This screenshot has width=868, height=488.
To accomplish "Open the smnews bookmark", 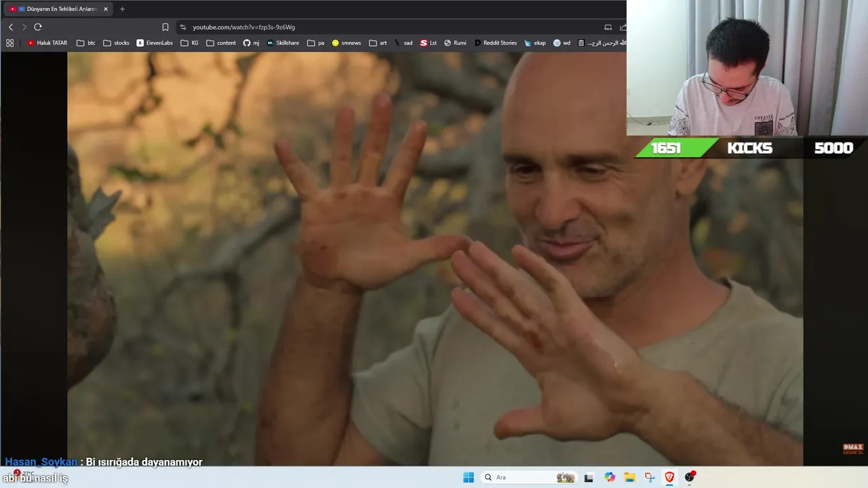I will 347,43.
